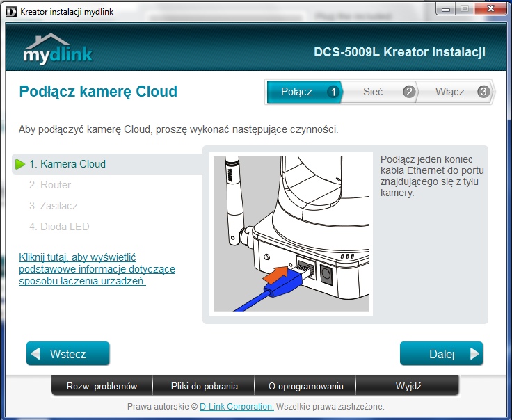Open Pliki do pobrania downloads
Screen dimensions: 512x420
point(204,386)
